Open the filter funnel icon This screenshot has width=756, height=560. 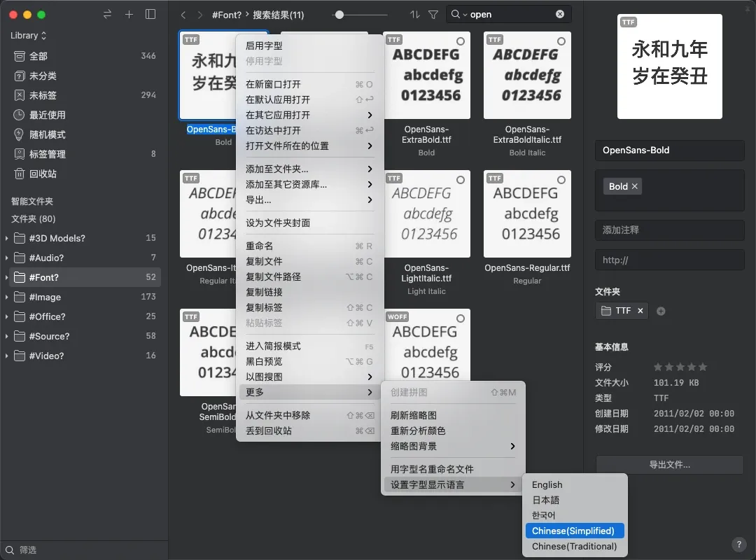(433, 15)
